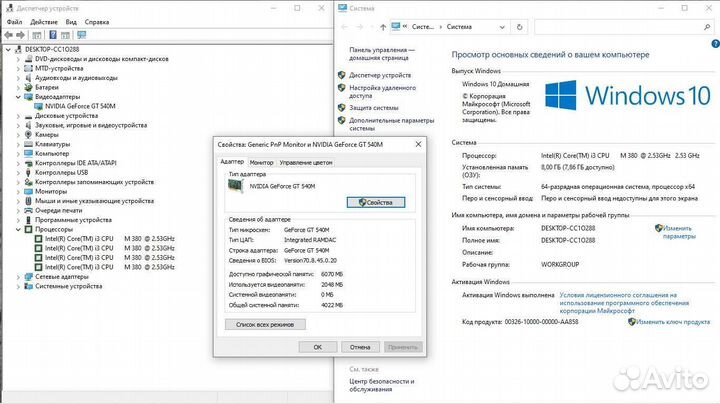The image size is (720, 404).
Task: Switch to the Управление цветом tab
Action: pyautogui.click(x=305, y=163)
